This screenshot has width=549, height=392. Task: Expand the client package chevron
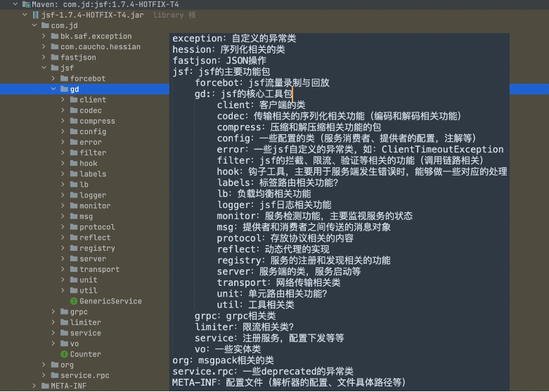63,99
